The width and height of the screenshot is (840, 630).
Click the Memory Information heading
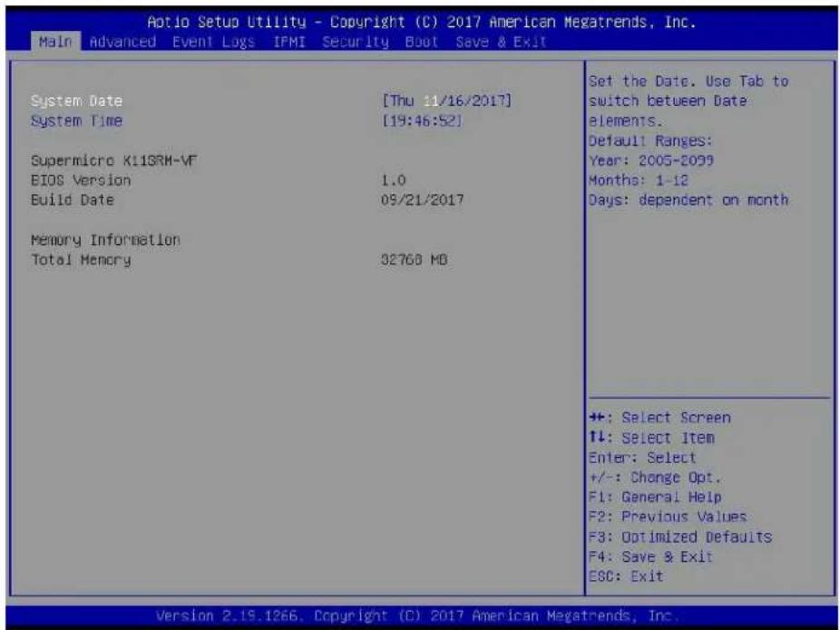105,240
